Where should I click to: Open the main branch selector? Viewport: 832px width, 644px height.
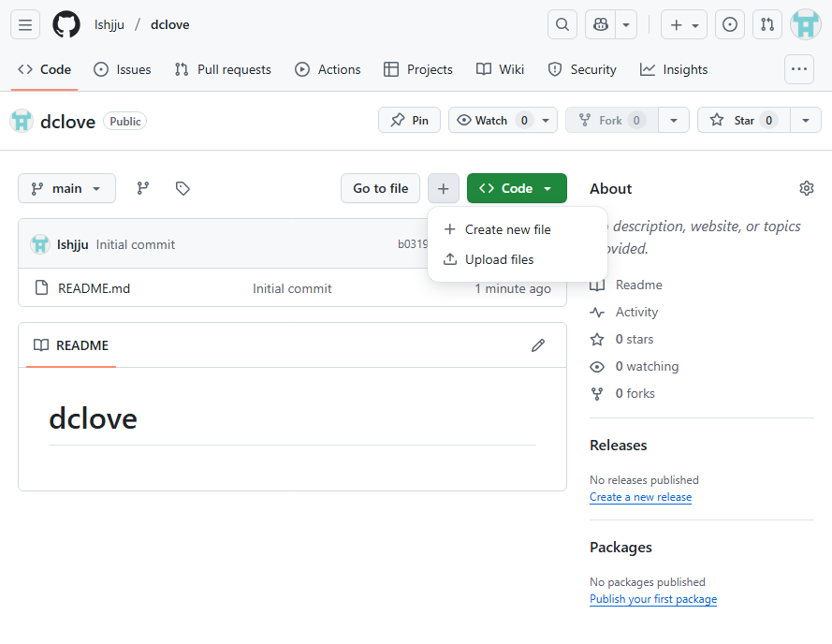coord(66,188)
